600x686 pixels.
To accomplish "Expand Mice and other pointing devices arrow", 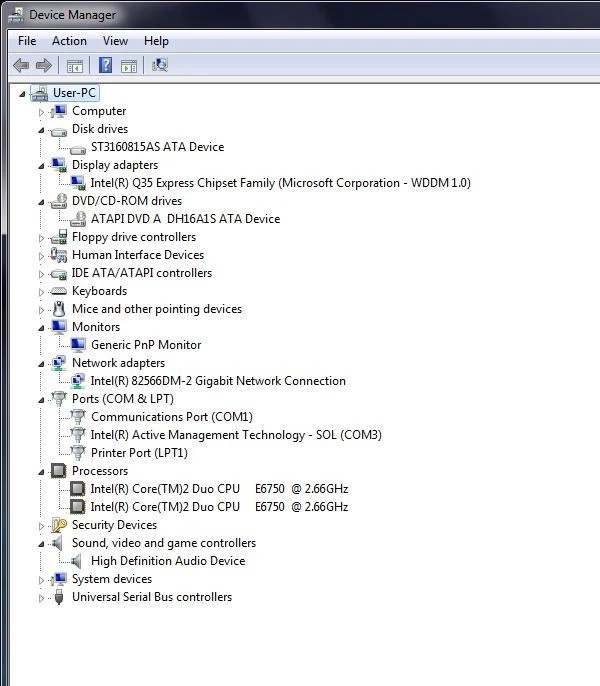I will click(41, 310).
